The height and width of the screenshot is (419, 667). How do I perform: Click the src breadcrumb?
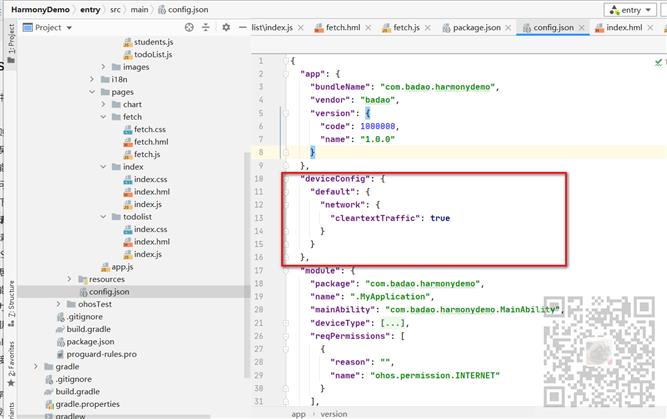(x=115, y=9)
